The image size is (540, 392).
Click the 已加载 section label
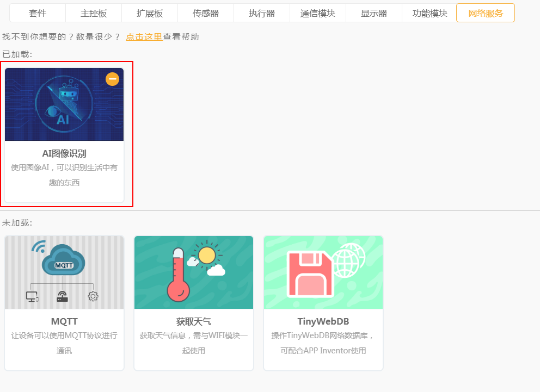pyautogui.click(x=17, y=54)
